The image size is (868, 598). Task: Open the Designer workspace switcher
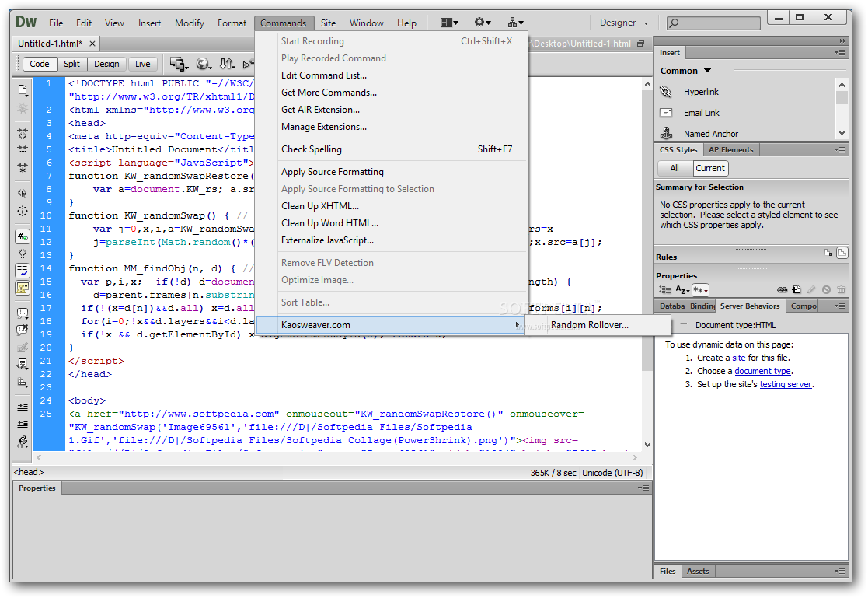coord(624,23)
